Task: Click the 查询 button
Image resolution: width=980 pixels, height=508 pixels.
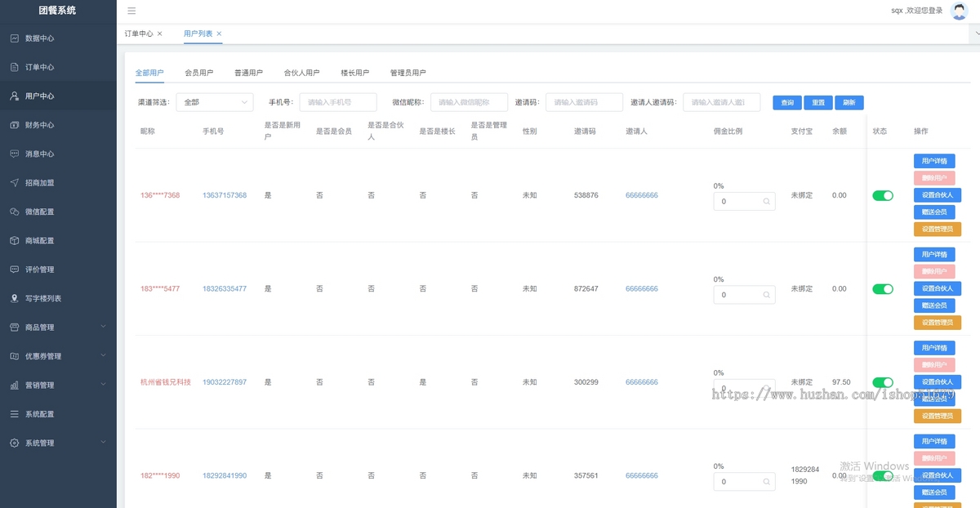Action: [787, 103]
